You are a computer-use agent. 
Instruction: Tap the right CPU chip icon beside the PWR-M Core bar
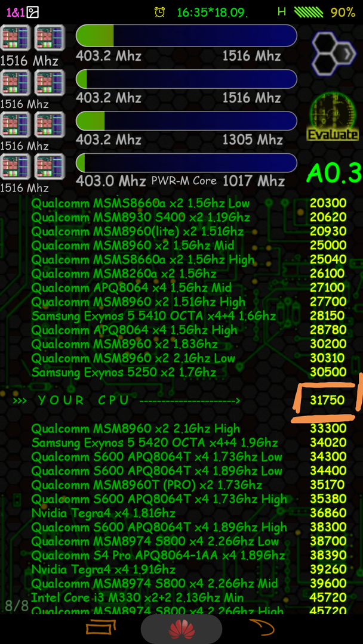point(50,166)
